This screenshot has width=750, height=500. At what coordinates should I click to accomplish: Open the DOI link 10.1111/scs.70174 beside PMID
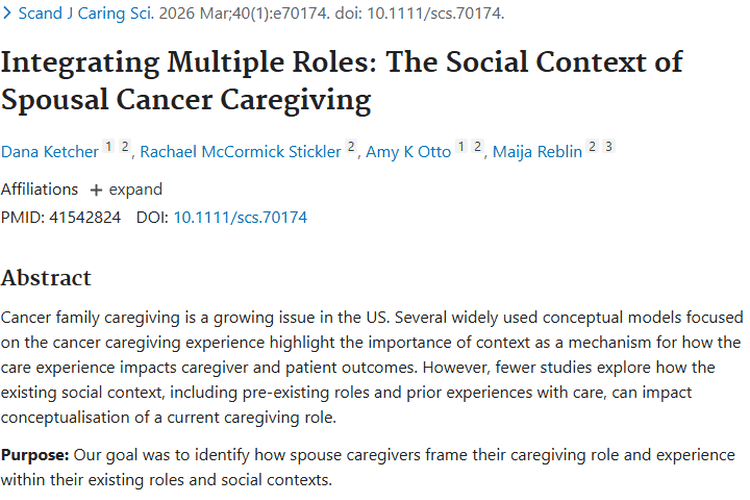pos(240,217)
